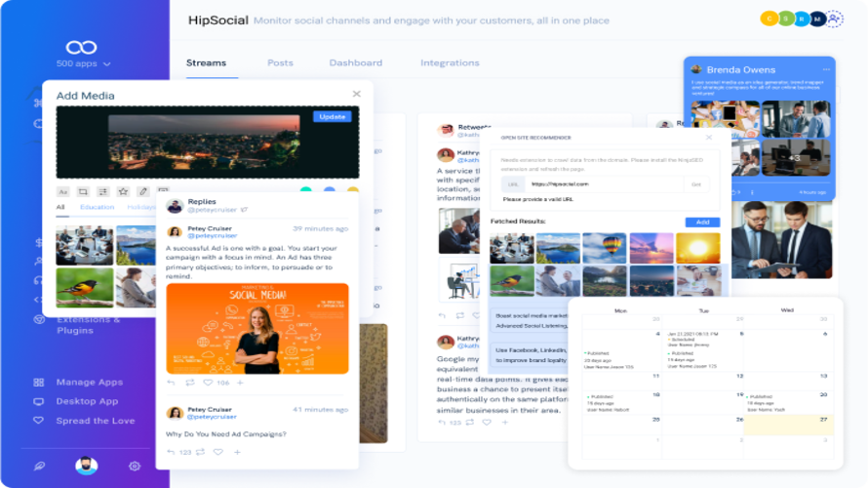
Task: Select the crop tool in Add Media
Action: [x=83, y=191]
